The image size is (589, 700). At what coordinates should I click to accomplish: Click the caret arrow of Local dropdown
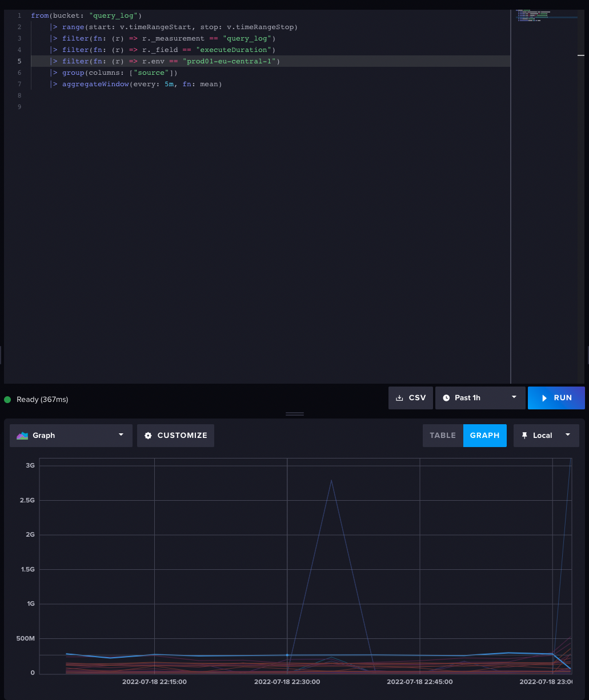(567, 435)
